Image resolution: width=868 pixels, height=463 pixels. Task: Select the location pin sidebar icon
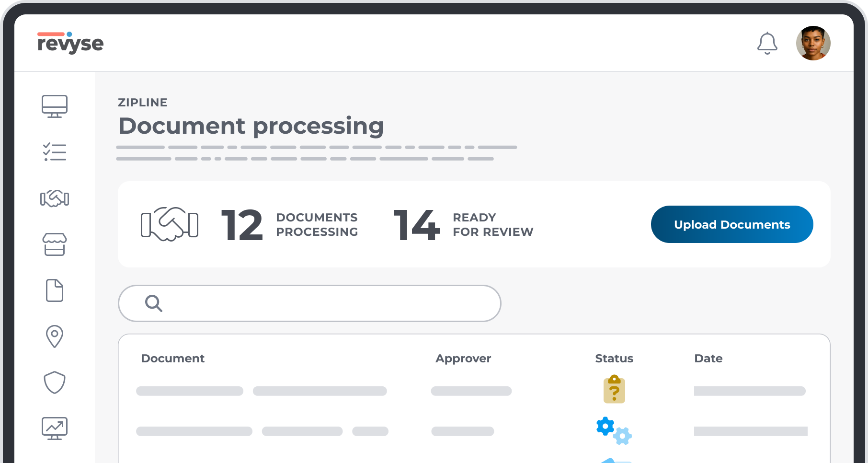point(54,336)
